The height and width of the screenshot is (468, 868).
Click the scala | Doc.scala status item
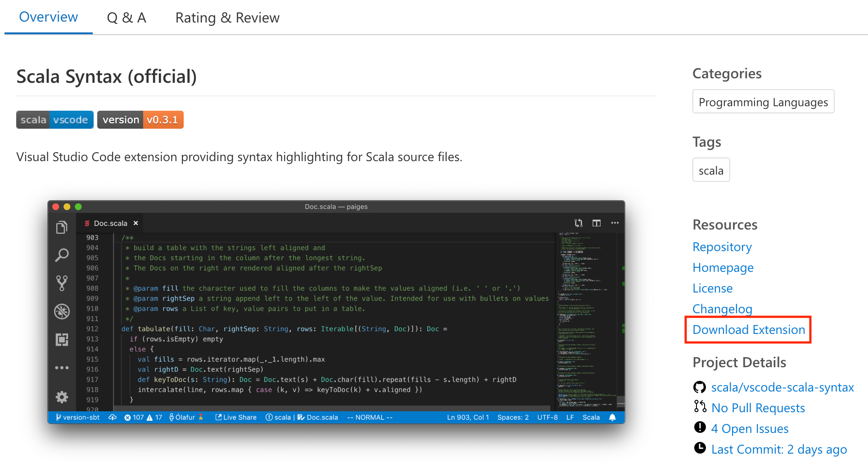(x=302, y=418)
